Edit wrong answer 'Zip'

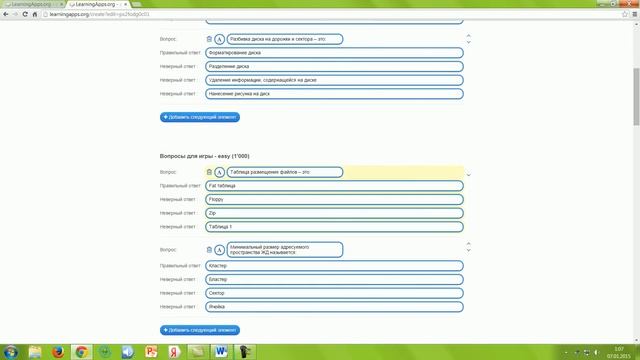tap(334, 213)
